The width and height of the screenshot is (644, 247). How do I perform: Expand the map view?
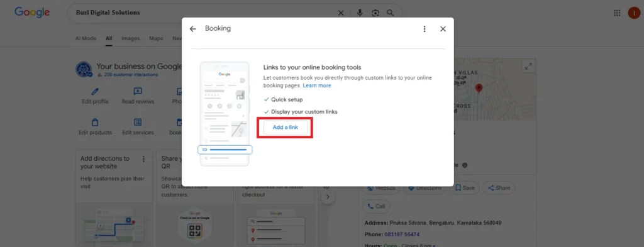pos(528,66)
